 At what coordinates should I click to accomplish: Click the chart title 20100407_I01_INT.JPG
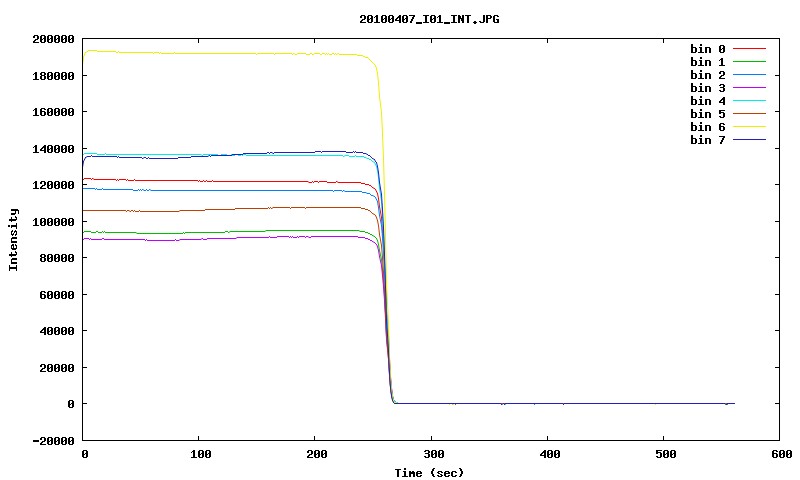coord(429,19)
